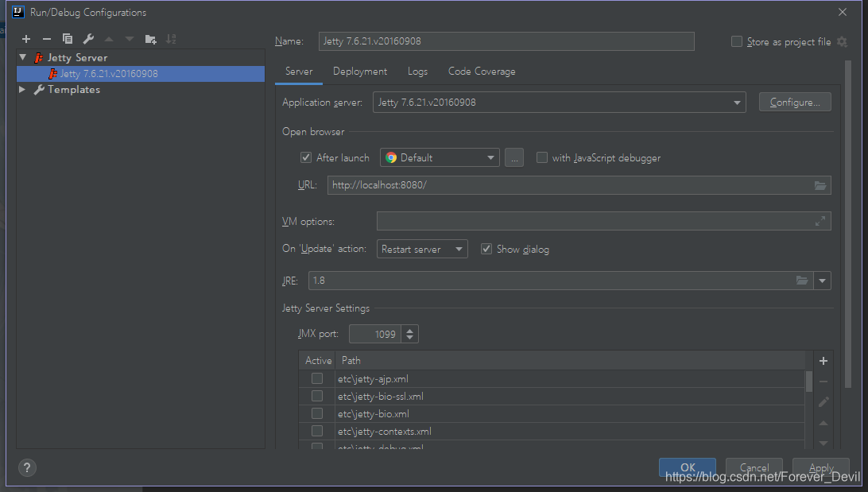The image size is (868, 492).
Task: Open Application server dropdown
Action: tap(559, 103)
